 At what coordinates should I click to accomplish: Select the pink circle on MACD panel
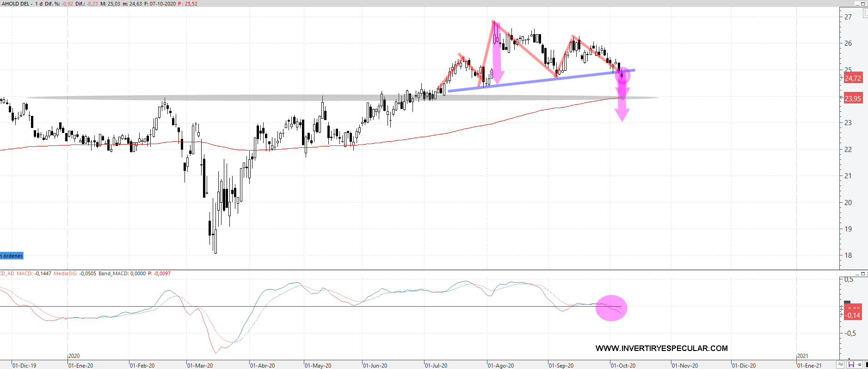611,308
